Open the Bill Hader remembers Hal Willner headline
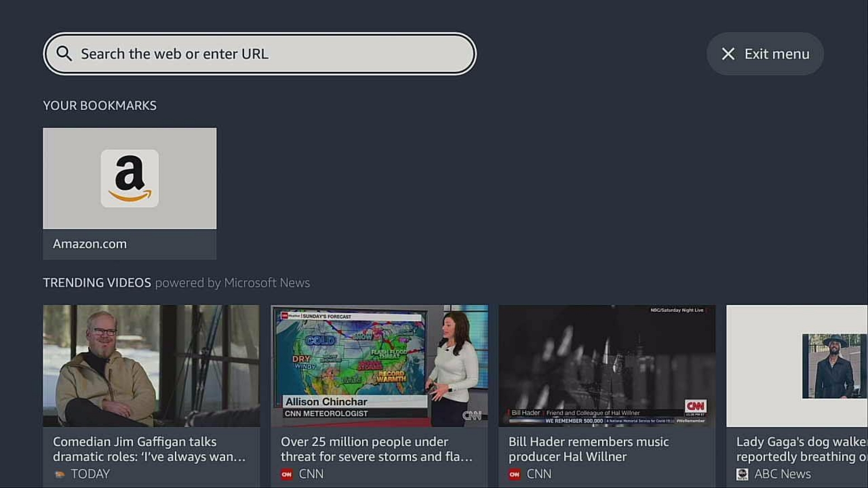The image size is (868, 488). point(589,449)
